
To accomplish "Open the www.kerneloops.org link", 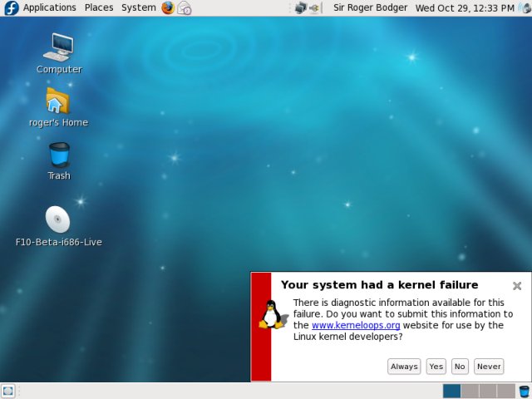I will (356, 325).
